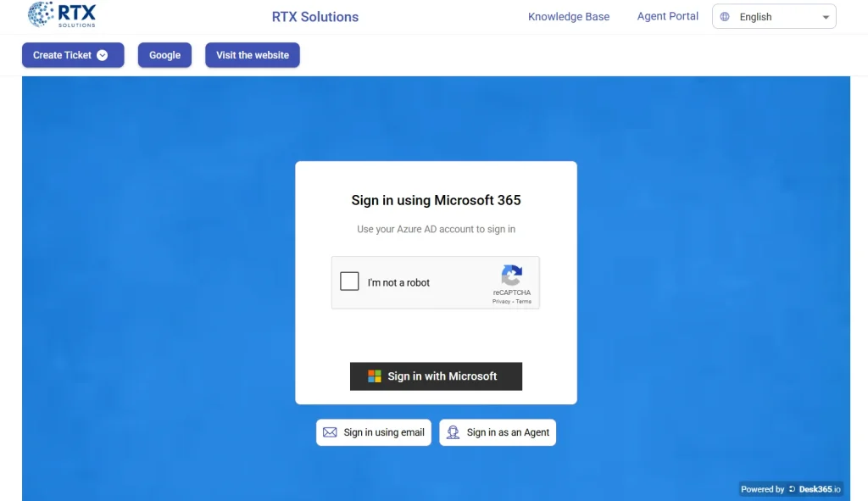
Task: Open the English language dropdown
Action: point(774,16)
